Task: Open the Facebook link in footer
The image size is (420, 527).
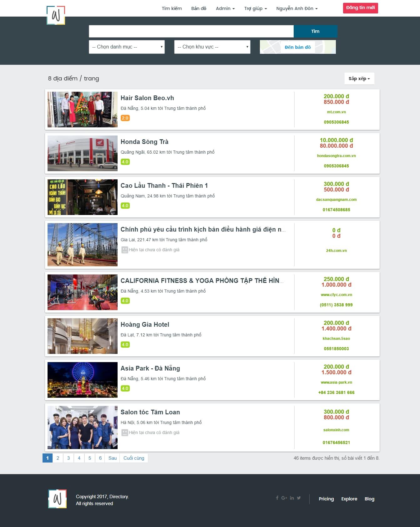Action: tap(277, 498)
